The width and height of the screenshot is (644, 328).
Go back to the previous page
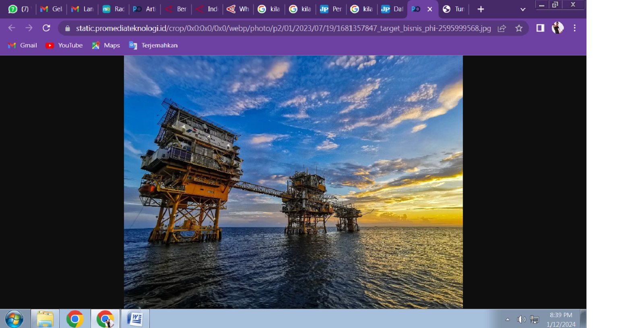12,28
